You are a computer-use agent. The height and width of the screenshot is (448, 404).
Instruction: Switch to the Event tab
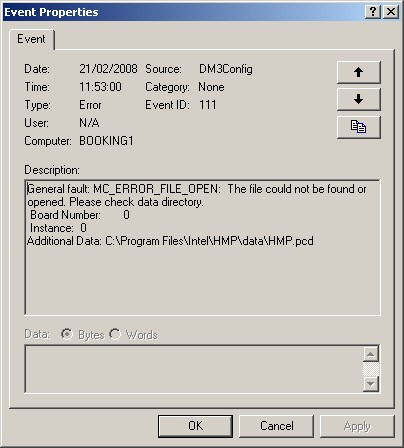31,39
